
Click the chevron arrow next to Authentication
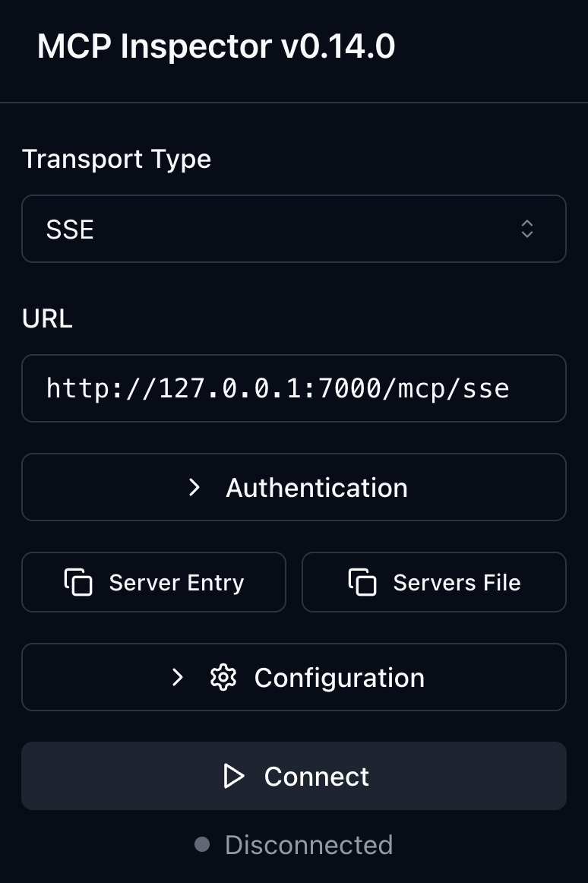coord(194,487)
